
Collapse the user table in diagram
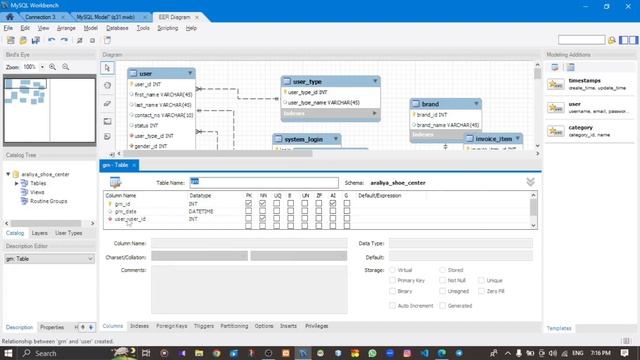pos(190,73)
